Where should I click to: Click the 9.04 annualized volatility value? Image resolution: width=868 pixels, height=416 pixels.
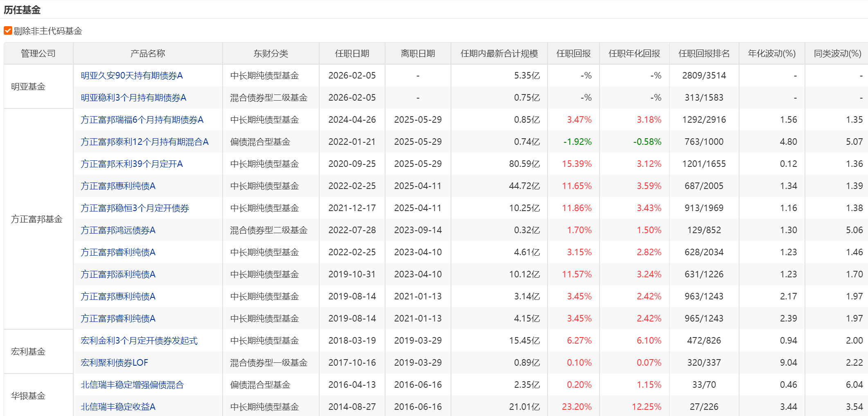789,363
